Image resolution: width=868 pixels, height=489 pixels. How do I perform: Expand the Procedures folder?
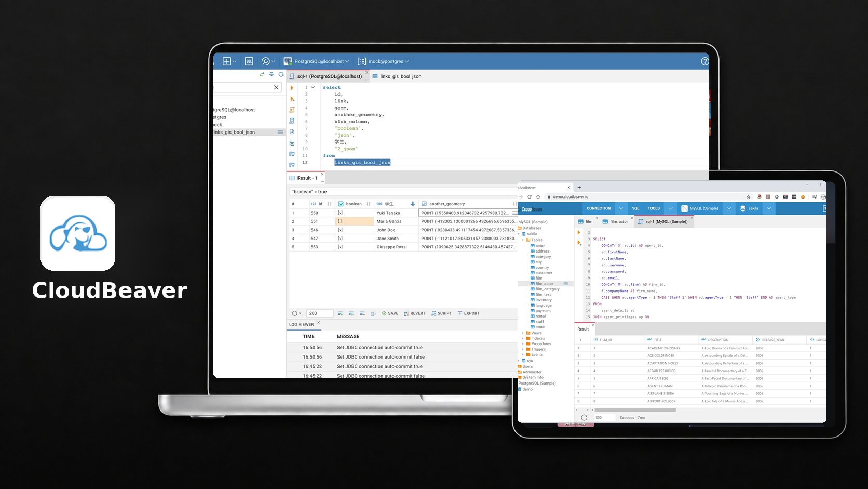click(523, 344)
